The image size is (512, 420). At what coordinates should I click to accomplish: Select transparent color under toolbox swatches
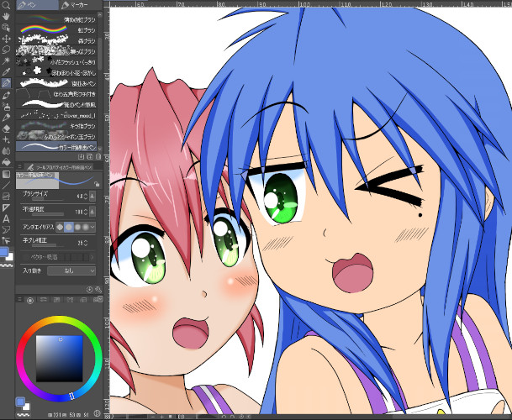tap(7, 265)
